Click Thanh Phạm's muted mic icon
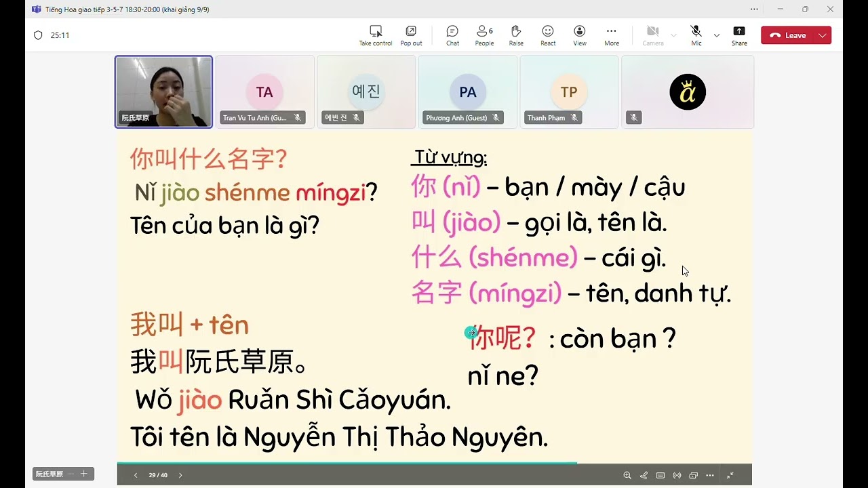Image resolution: width=868 pixels, height=488 pixels. click(x=574, y=118)
